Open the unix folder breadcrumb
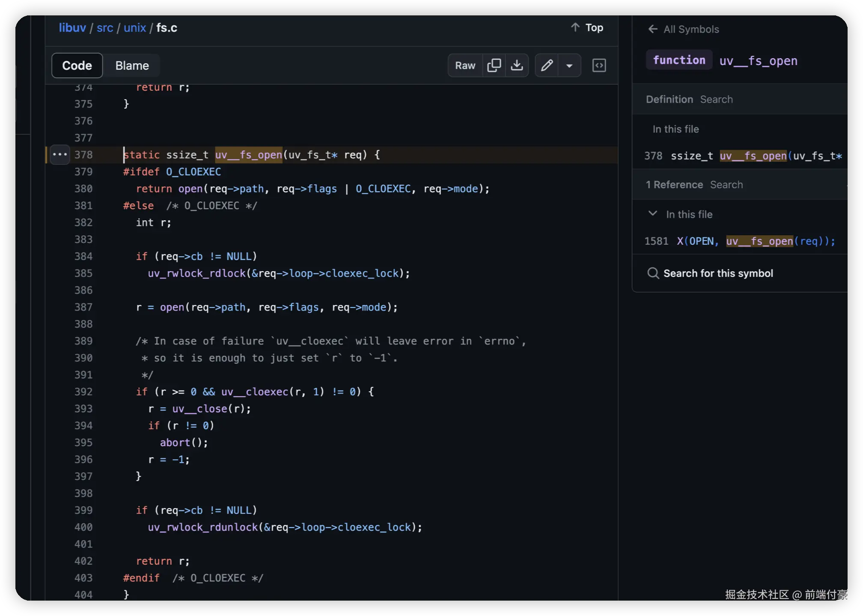Viewport: 863px width, 616px height. 135,28
